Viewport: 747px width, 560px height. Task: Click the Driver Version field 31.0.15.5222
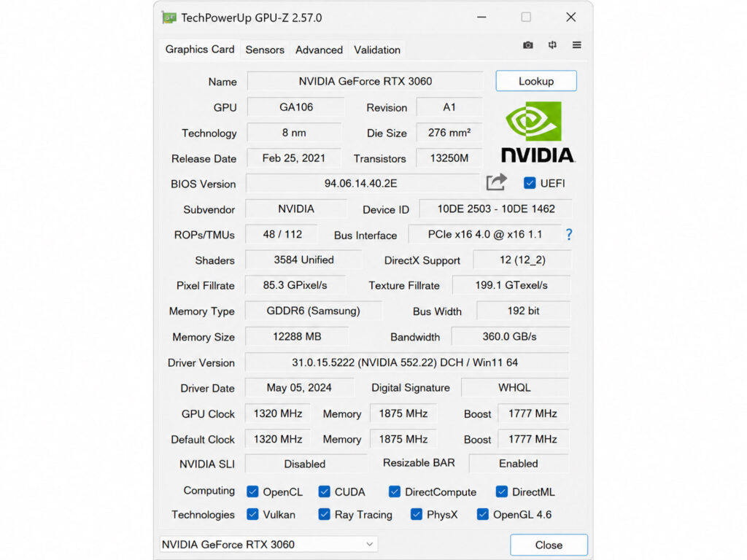pyautogui.click(x=407, y=362)
